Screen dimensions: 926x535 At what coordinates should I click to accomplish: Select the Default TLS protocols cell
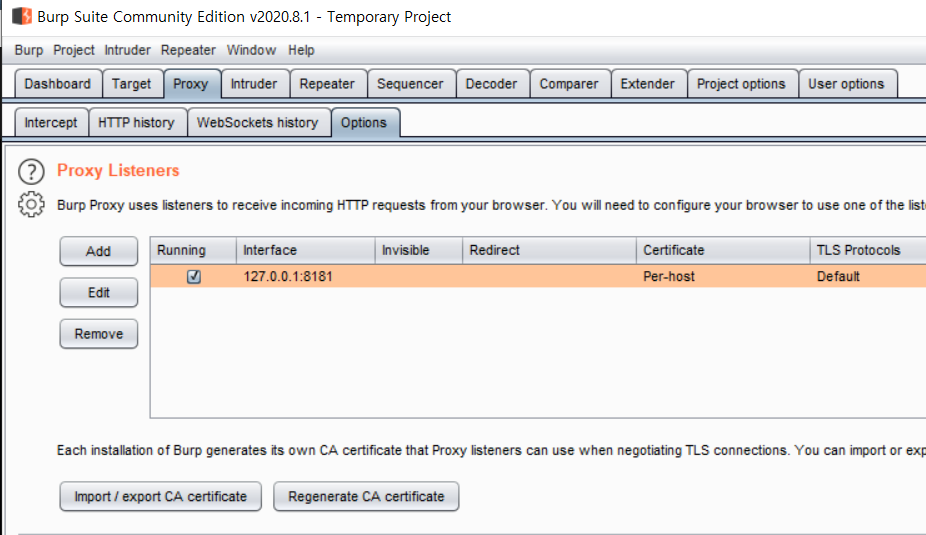click(868, 276)
